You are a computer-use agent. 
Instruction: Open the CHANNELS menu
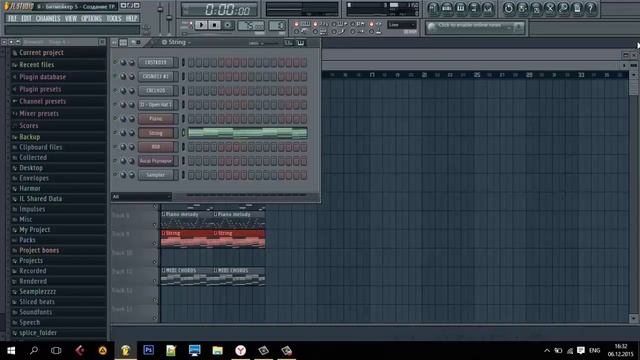coord(48,18)
